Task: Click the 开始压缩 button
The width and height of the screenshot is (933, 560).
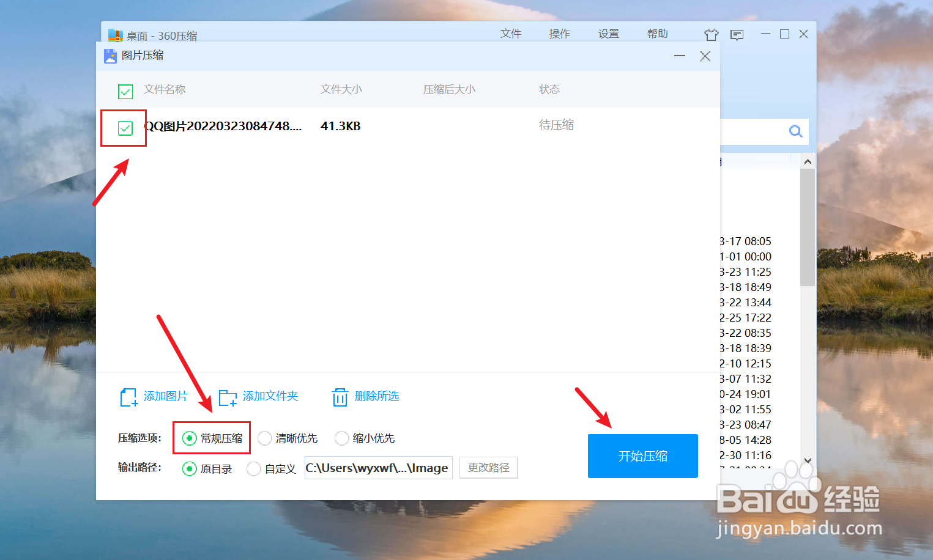Action: tap(642, 455)
